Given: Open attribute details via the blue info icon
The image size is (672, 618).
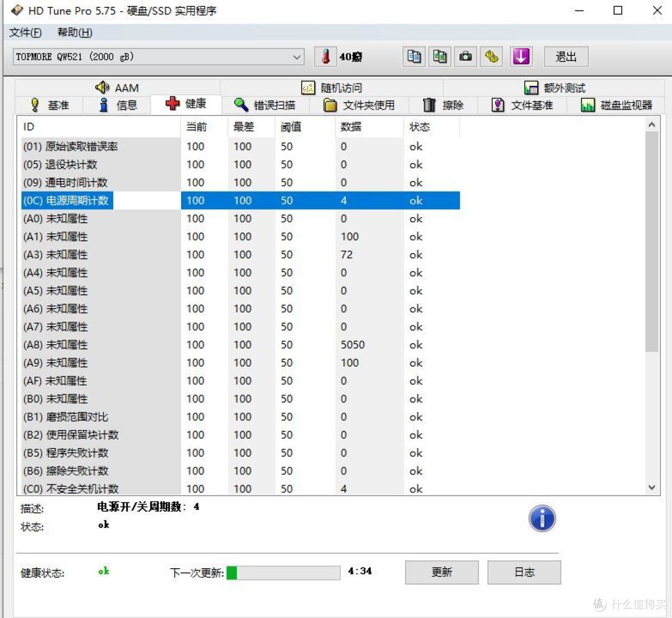Looking at the screenshot, I should (542, 518).
